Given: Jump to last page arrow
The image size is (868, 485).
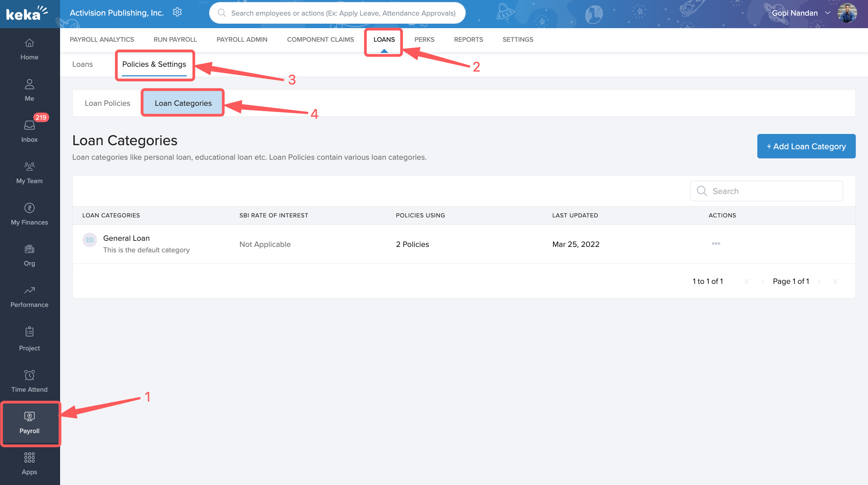Looking at the screenshot, I should click(x=835, y=282).
